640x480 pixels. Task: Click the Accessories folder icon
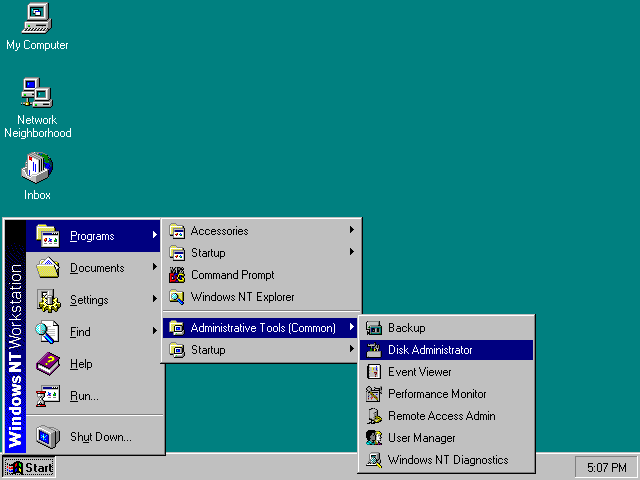(177, 231)
